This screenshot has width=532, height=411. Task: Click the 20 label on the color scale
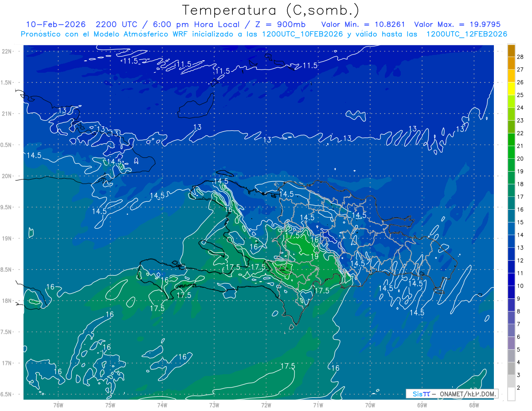click(520, 159)
